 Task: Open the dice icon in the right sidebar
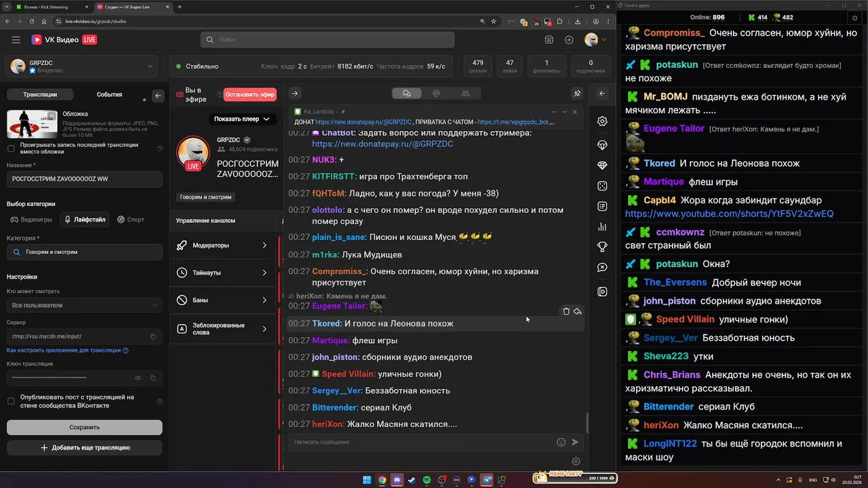602,186
